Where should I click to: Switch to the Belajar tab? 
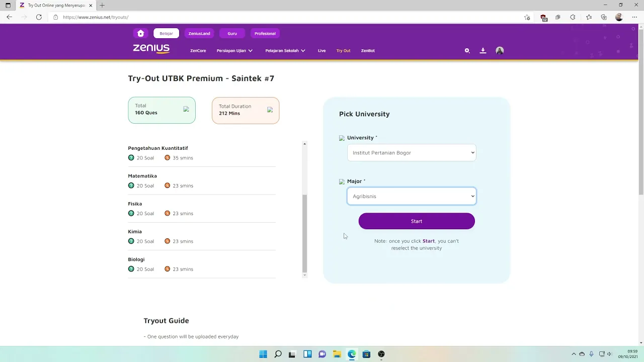coord(166,33)
